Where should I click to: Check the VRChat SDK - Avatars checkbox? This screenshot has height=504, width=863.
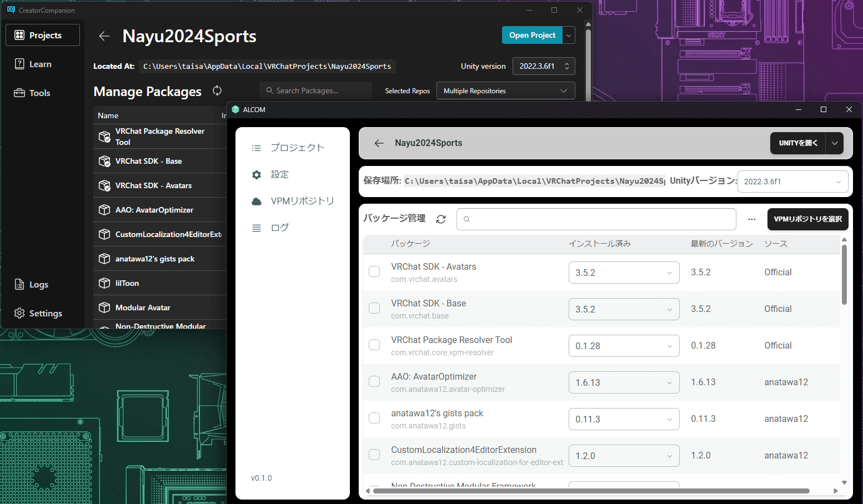point(374,271)
